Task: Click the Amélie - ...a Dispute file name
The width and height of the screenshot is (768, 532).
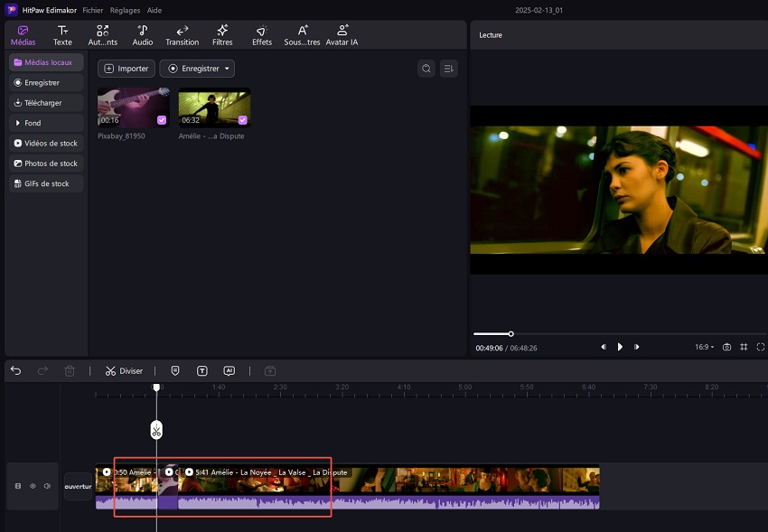Action: [211, 136]
